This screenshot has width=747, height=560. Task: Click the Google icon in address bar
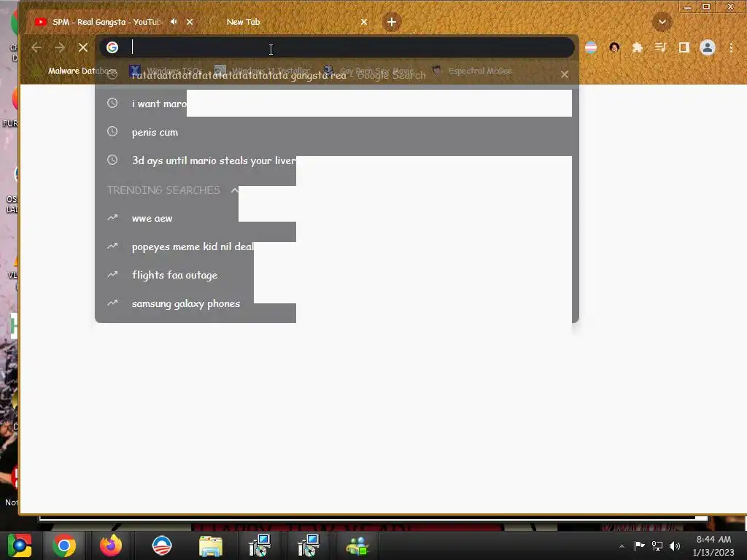click(112, 47)
